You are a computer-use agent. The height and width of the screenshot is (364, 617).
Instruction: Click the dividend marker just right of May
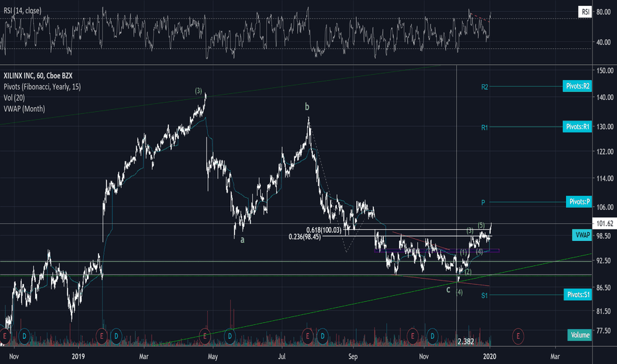tap(230, 336)
